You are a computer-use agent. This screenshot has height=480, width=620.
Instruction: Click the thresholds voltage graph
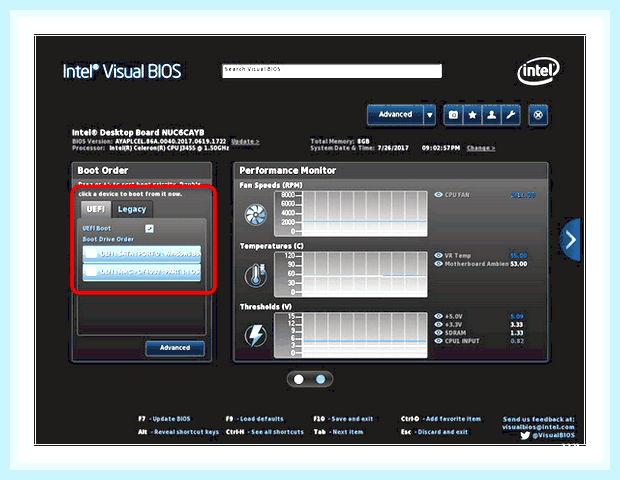(x=351, y=335)
